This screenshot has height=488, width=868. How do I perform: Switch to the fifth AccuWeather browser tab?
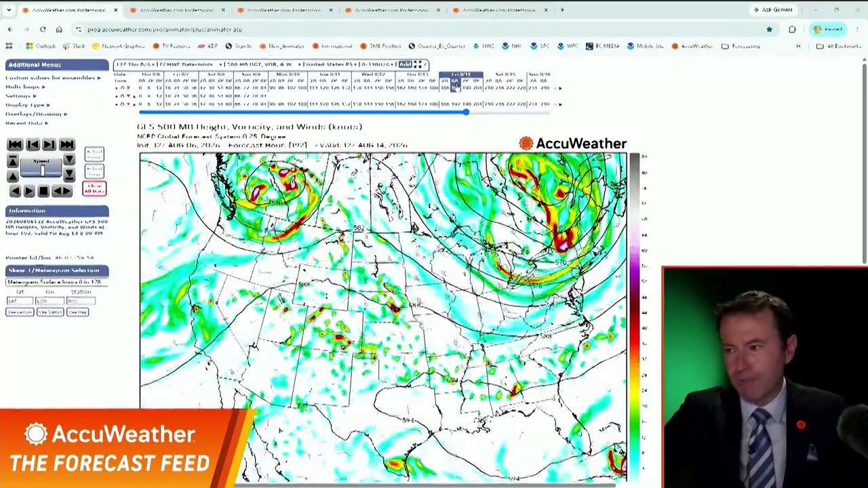498,10
